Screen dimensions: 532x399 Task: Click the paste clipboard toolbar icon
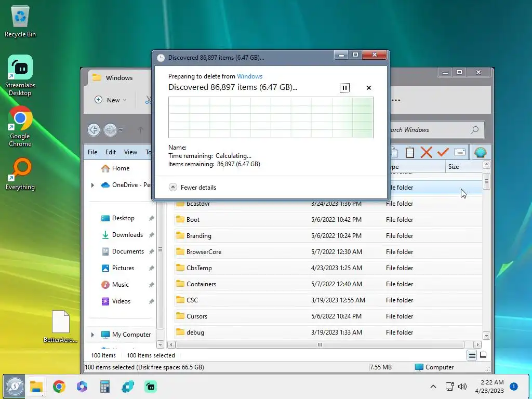click(x=410, y=152)
